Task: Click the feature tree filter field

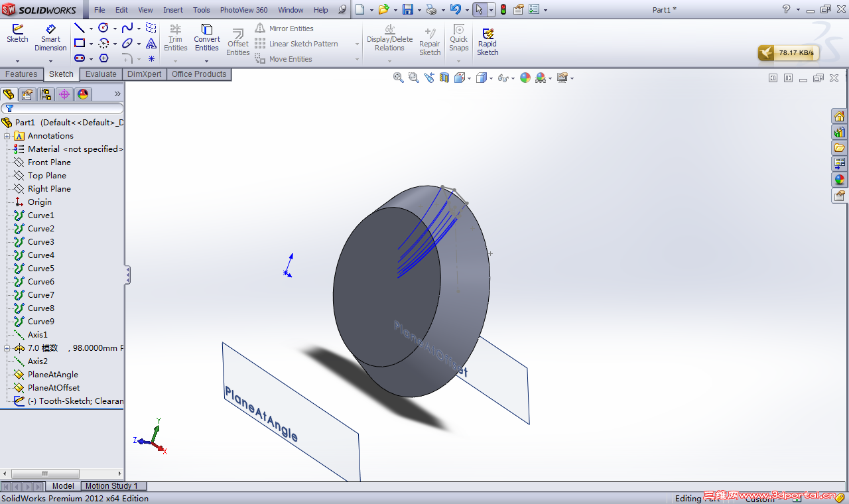Action: click(62, 108)
